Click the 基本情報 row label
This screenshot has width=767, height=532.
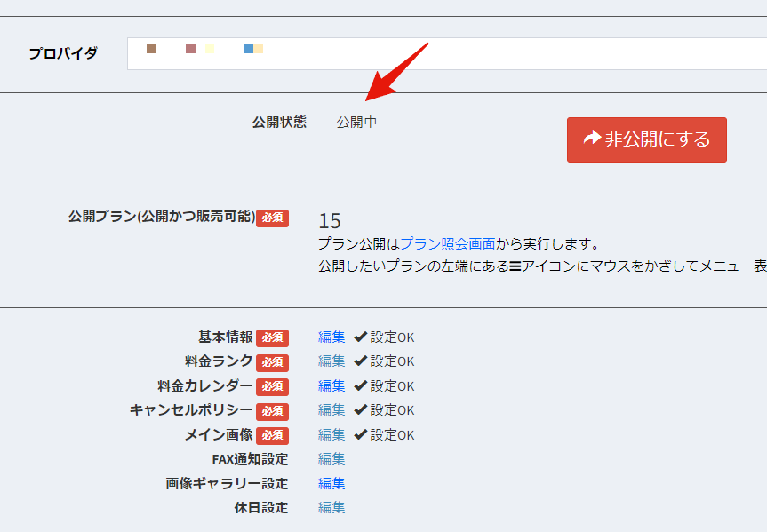click(226, 337)
